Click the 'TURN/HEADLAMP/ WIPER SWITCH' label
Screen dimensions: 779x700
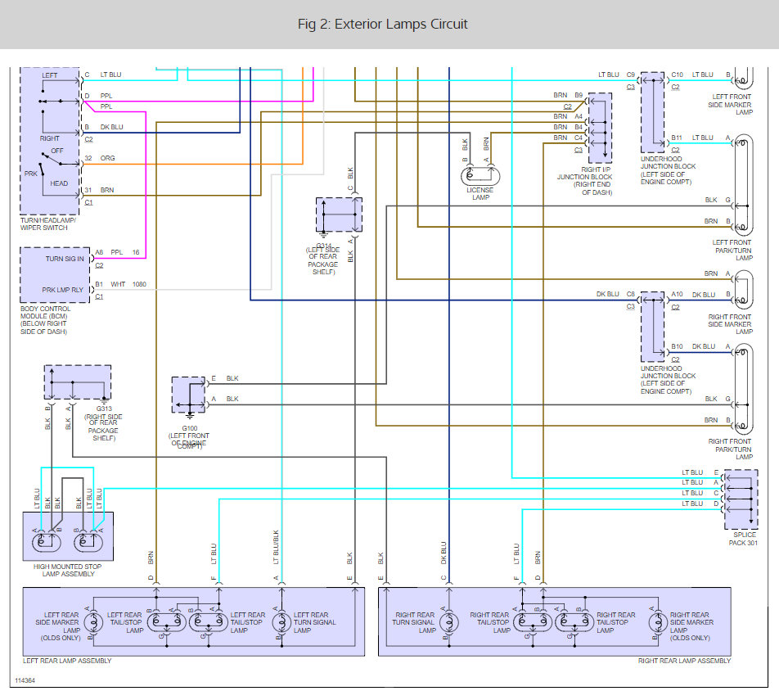48,224
